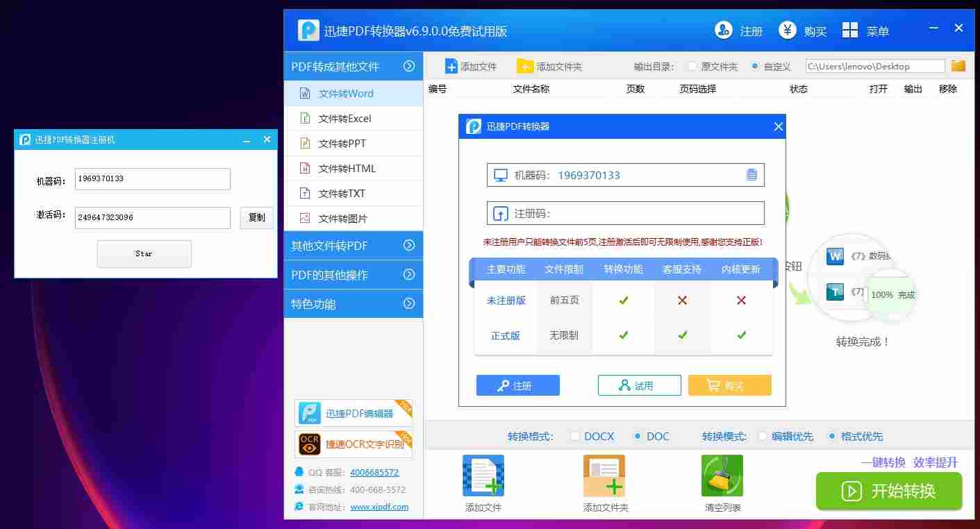Click the 页码选择 column header
The image size is (980, 529).
697,89
